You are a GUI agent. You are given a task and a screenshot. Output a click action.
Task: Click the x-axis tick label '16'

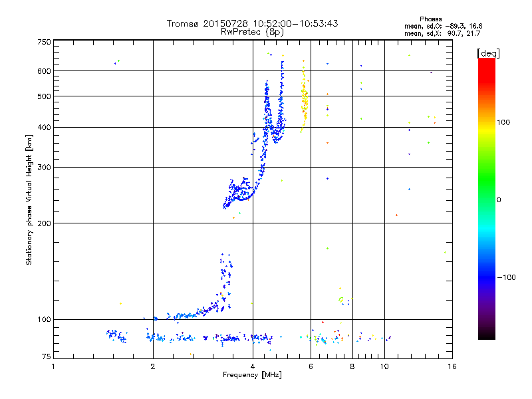point(452,366)
